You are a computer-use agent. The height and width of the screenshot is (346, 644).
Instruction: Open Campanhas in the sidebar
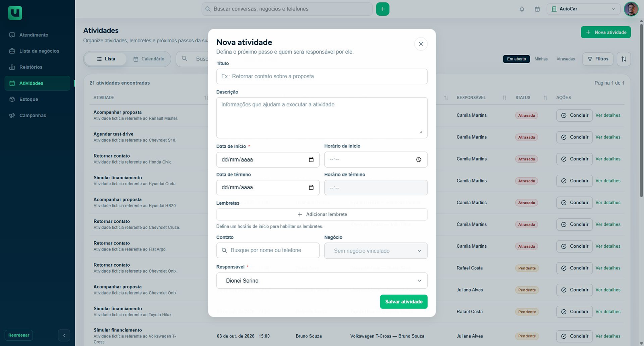point(37,116)
